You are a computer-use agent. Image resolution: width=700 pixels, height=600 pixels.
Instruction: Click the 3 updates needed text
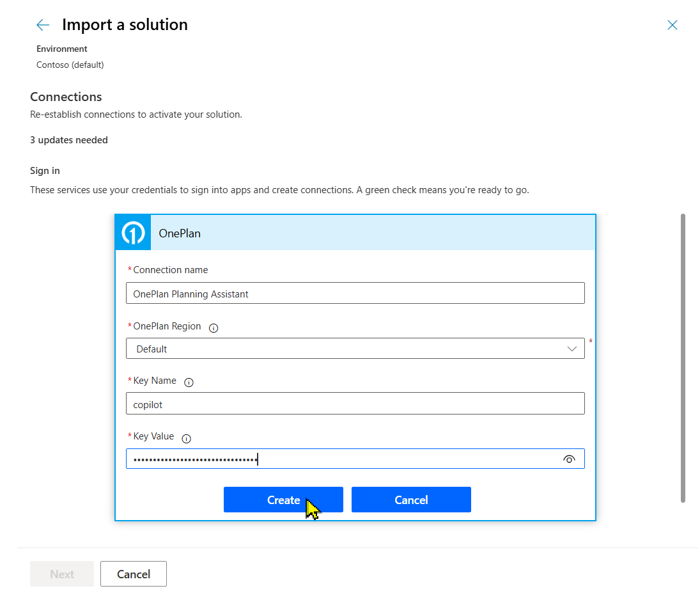point(69,140)
